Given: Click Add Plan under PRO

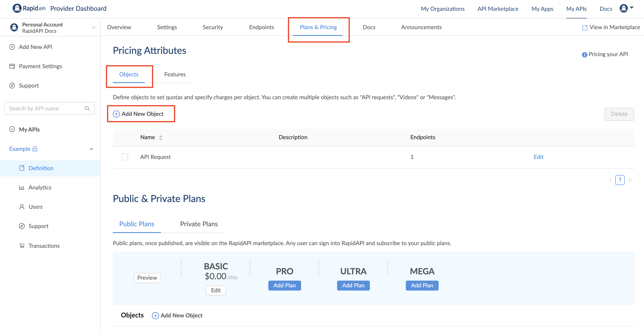Looking at the screenshot, I should 284,285.
